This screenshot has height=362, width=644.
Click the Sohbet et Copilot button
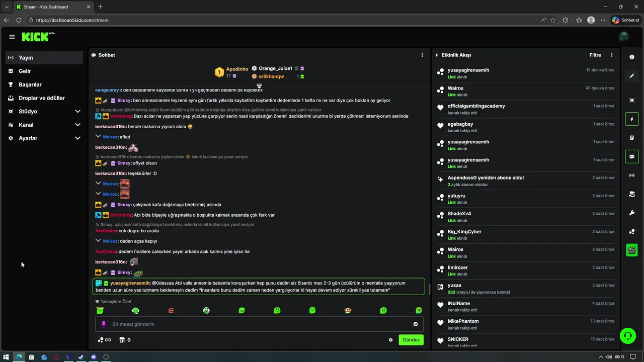coord(625,20)
